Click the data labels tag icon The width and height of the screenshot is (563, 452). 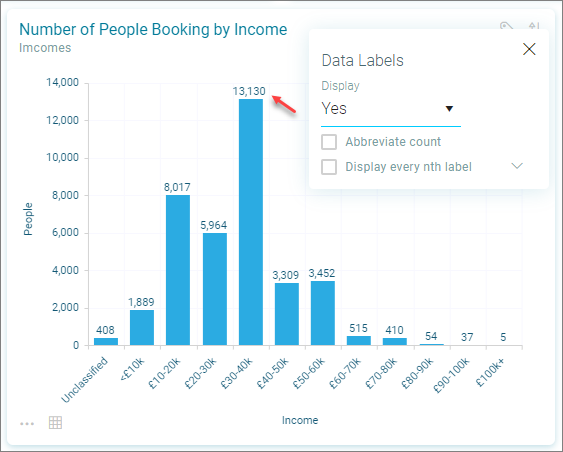click(x=506, y=26)
